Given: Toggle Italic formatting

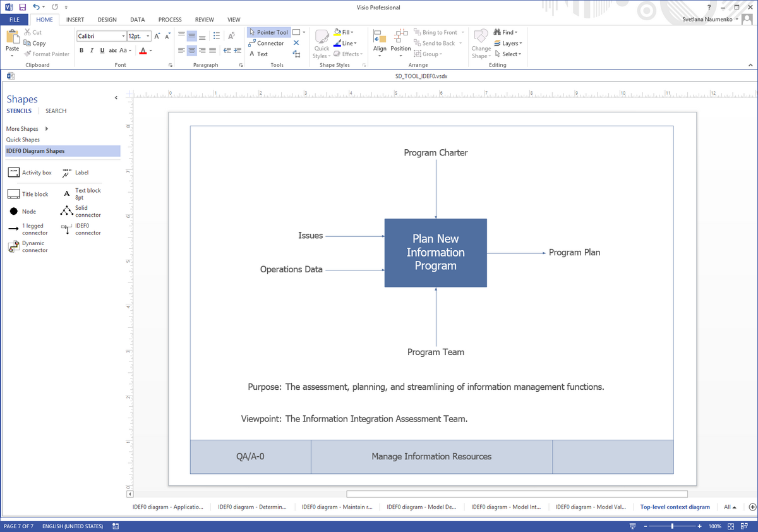Looking at the screenshot, I should 92,51.
